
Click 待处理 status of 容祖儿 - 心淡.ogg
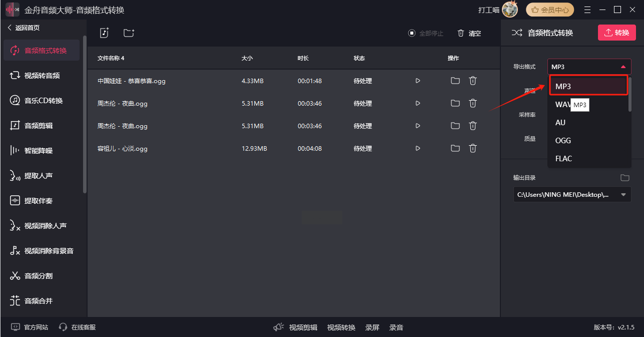tap(363, 148)
